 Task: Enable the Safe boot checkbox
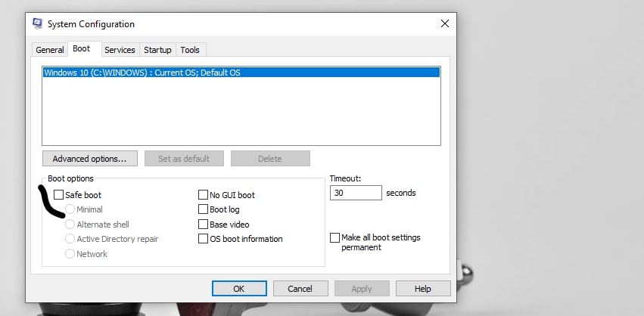tap(59, 194)
